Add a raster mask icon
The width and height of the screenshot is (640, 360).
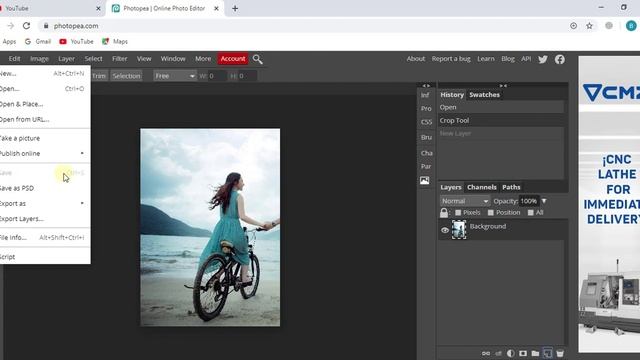(523, 353)
